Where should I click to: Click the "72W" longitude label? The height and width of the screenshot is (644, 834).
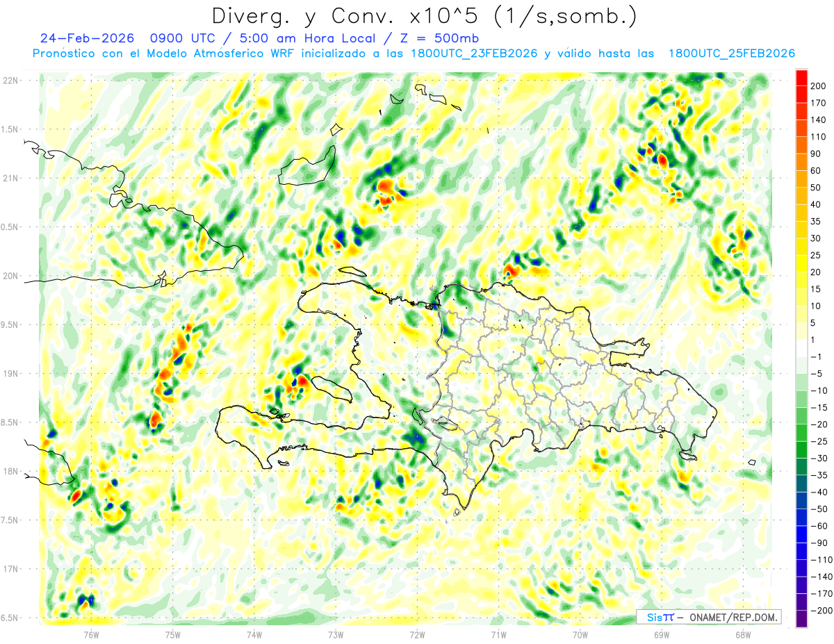tap(417, 634)
